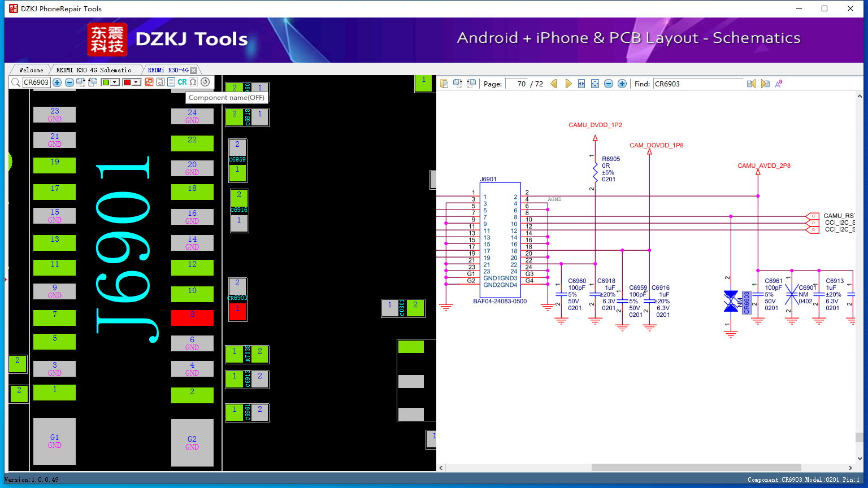Maximize the DZKJ PhoneRepair Tools window

[x=824, y=8]
